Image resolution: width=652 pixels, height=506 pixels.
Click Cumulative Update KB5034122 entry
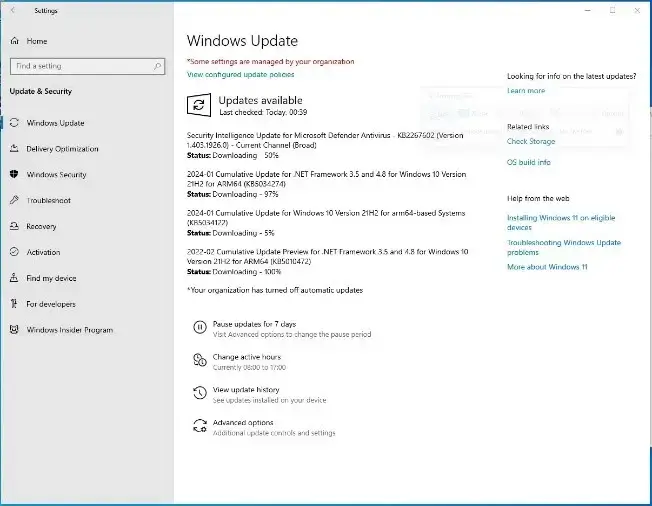[x=326, y=217]
